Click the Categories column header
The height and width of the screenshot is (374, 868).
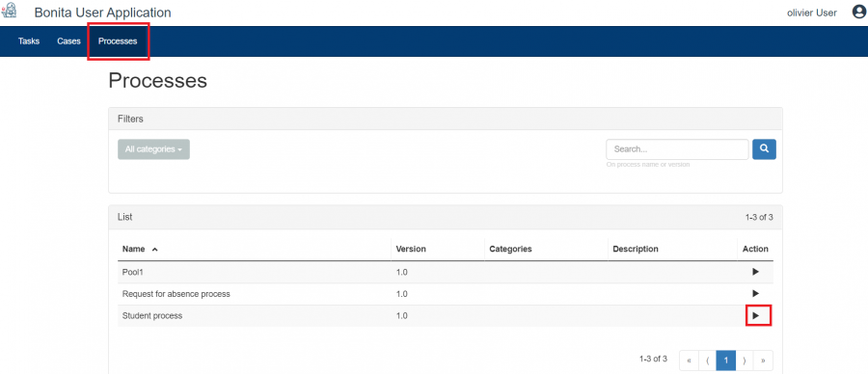click(x=510, y=249)
